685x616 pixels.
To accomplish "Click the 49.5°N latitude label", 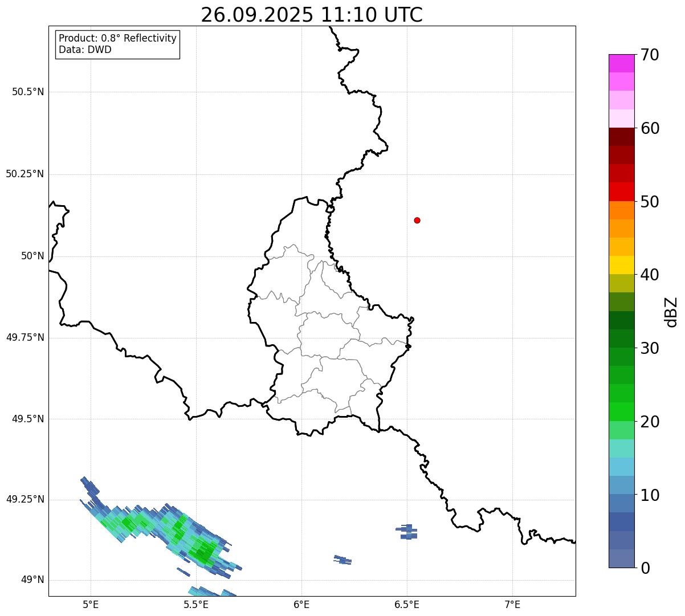I will (28, 419).
